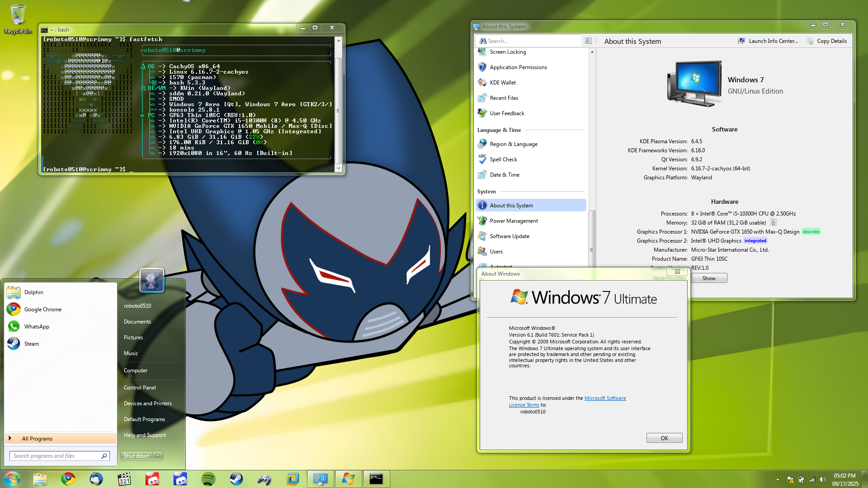This screenshot has width=868, height=488.
Task: Select Power Management in the settings sidebar
Action: pos(514,221)
